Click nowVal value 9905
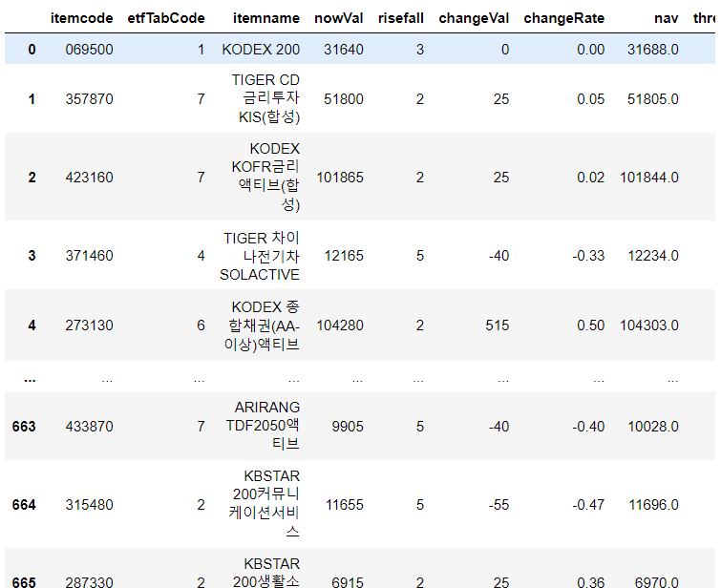Screen dimensions: 721x588 348,426
